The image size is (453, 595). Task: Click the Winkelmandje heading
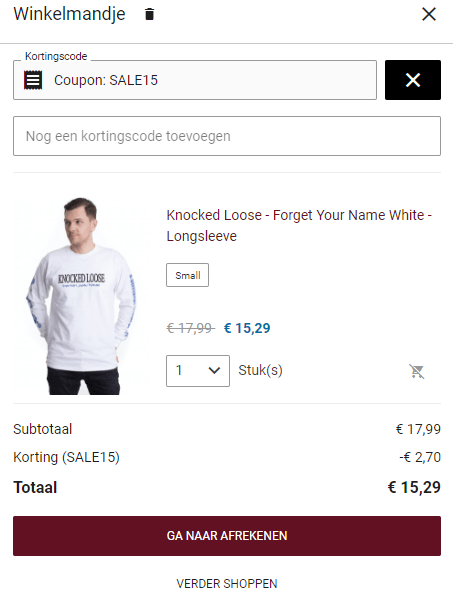[x=69, y=14]
